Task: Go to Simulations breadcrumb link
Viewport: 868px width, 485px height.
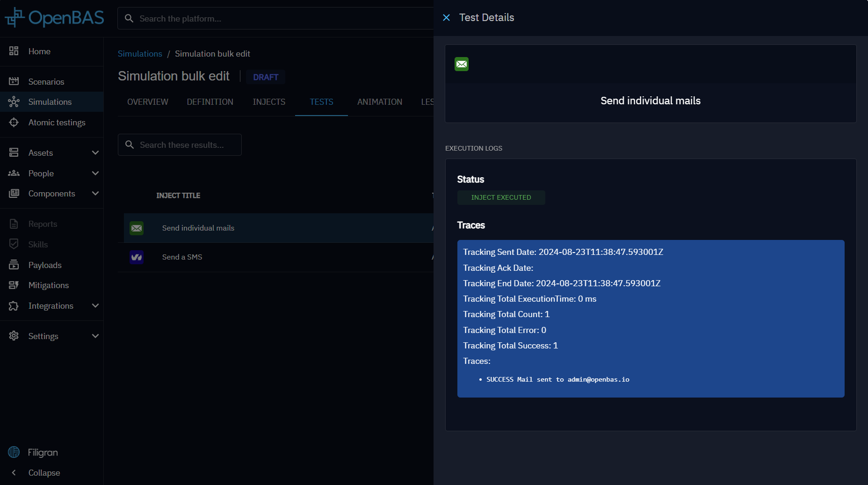Action: point(140,54)
